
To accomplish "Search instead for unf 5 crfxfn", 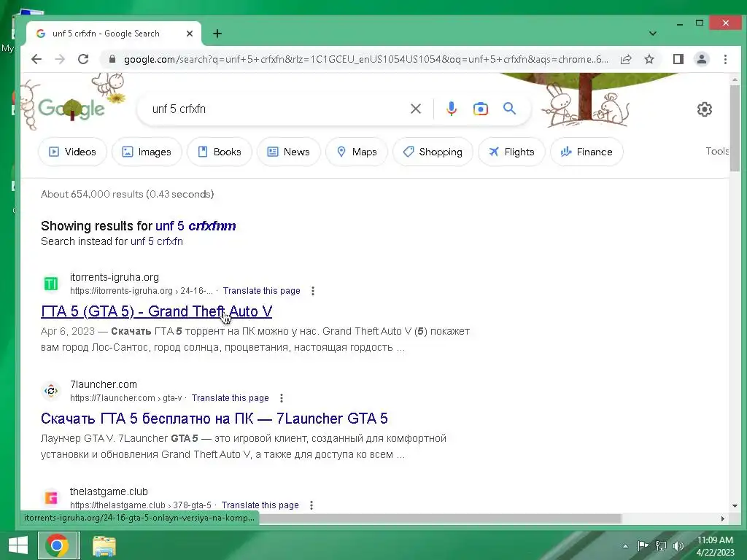I will [x=157, y=241].
